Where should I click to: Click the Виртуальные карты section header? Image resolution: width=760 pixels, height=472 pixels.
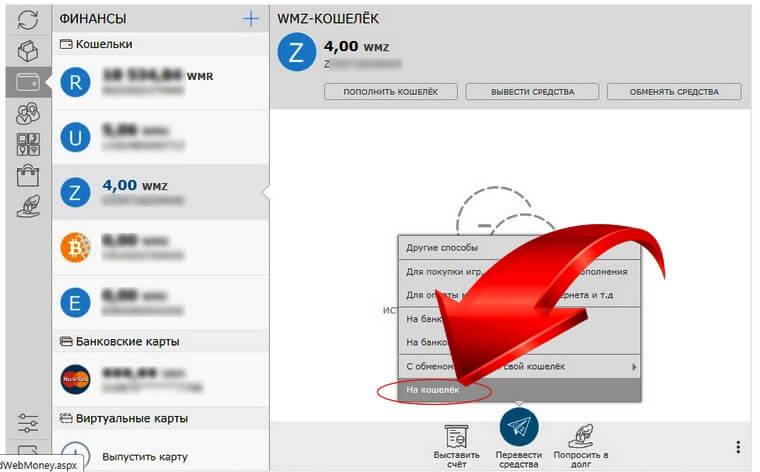click(160, 418)
